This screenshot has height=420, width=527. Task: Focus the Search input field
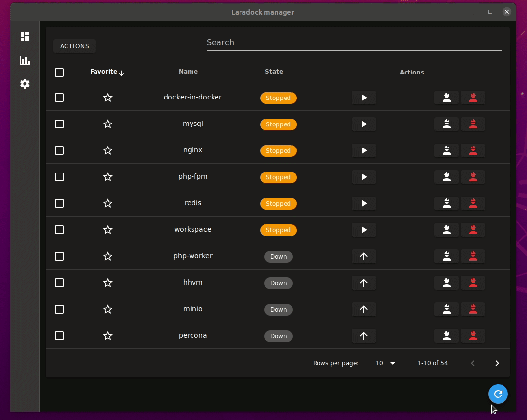click(354, 43)
